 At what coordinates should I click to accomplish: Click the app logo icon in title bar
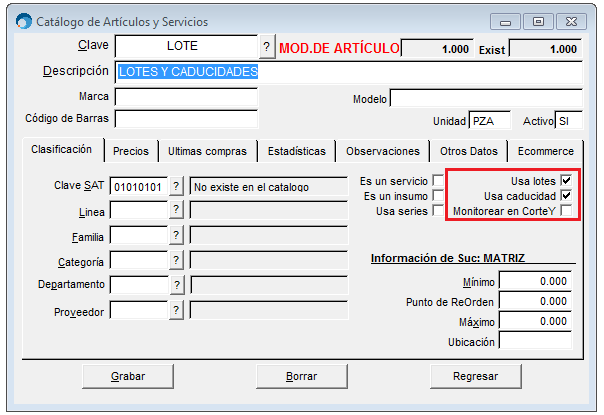coord(24,21)
